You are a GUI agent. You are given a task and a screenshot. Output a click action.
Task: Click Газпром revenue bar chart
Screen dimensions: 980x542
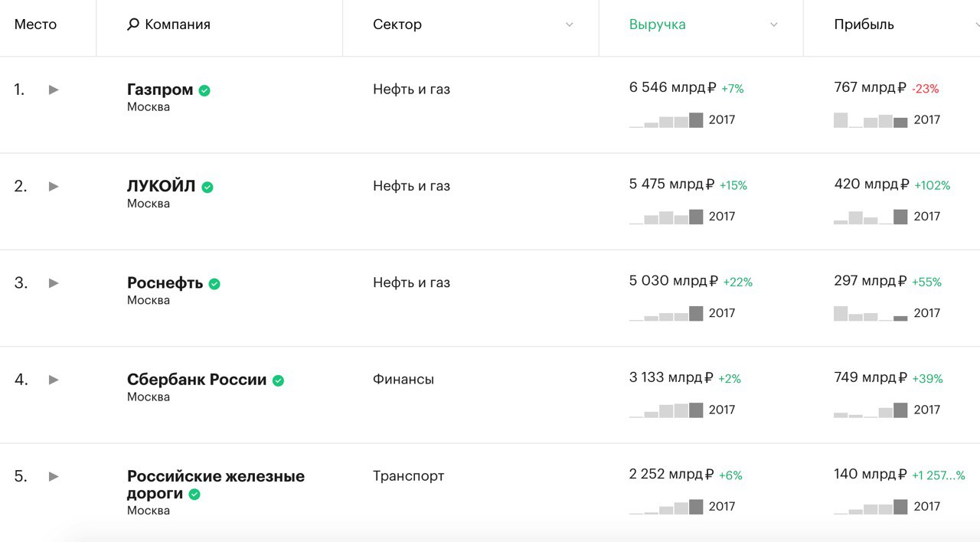tap(666, 120)
